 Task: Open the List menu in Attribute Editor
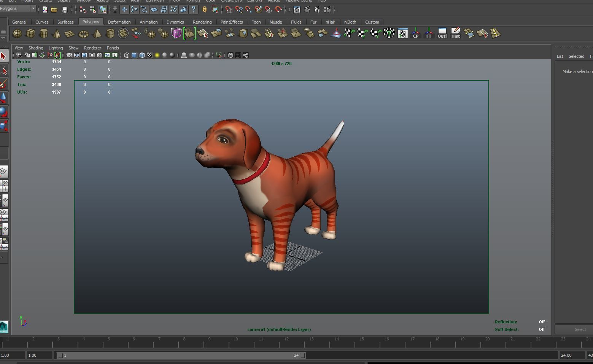coord(560,56)
